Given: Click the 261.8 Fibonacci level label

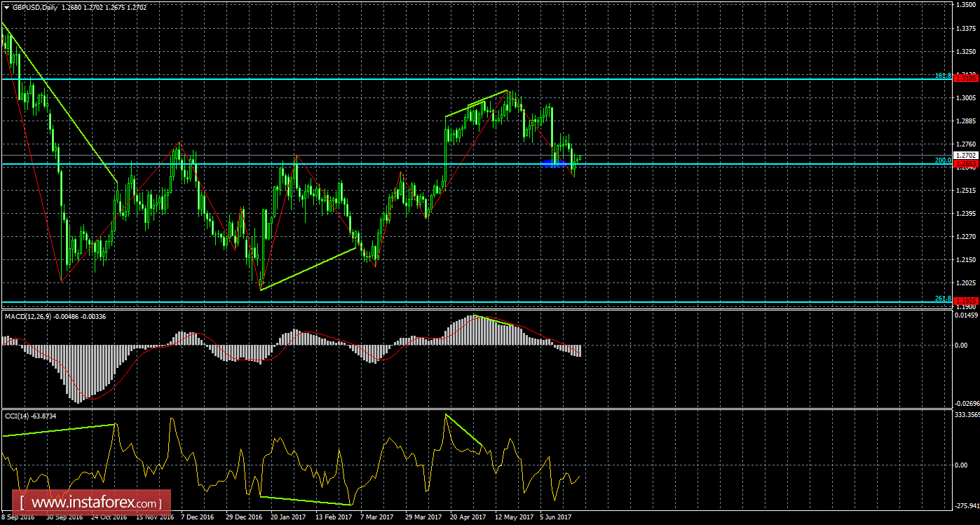Looking at the screenshot, I should 944,298.
